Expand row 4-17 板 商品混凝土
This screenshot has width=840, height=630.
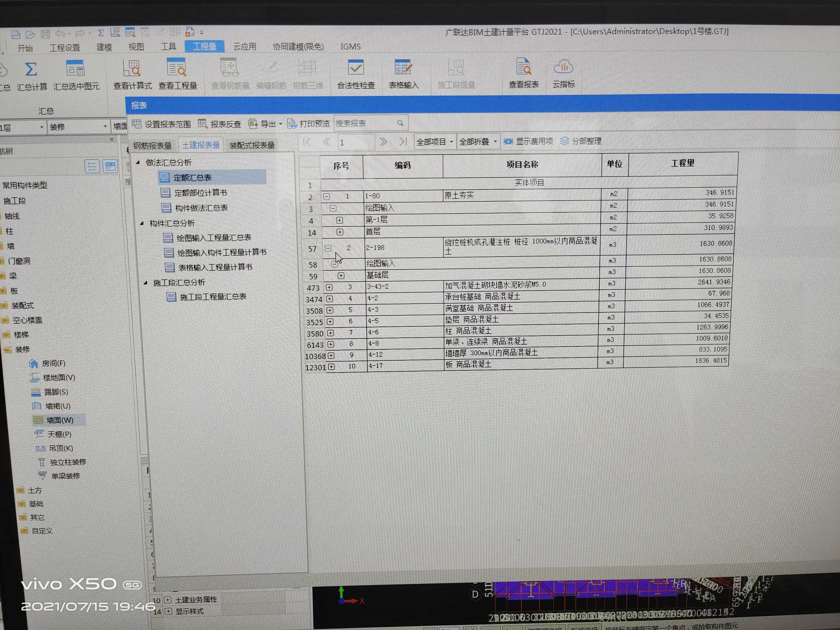click(332, 367)
